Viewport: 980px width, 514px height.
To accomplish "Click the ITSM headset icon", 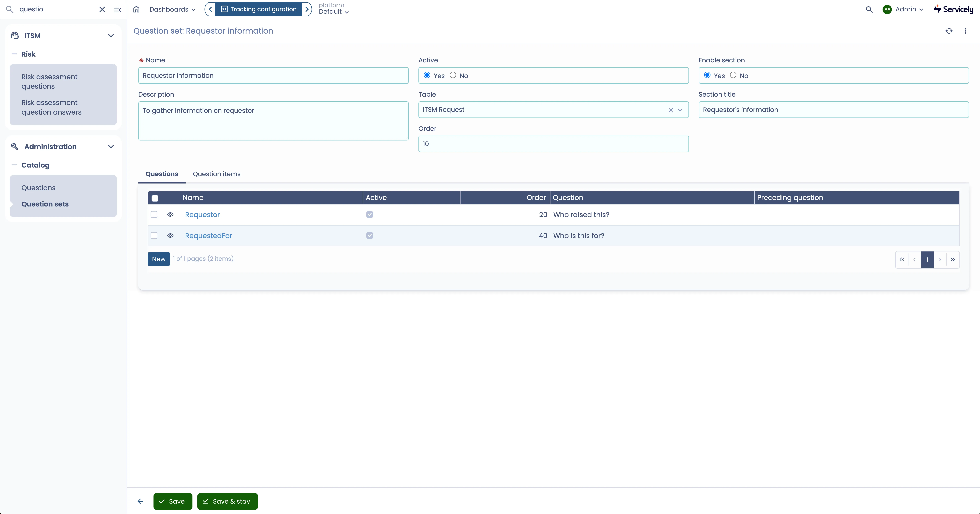I will 15,35.
